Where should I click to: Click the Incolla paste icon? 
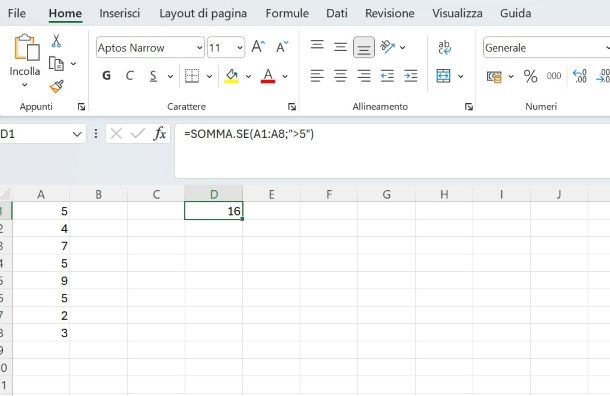pos(26,47)
